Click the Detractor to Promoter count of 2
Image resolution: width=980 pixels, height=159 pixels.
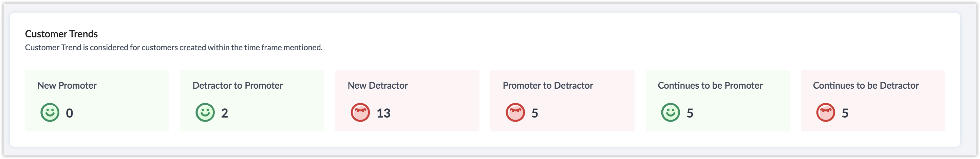coord(224,113)
